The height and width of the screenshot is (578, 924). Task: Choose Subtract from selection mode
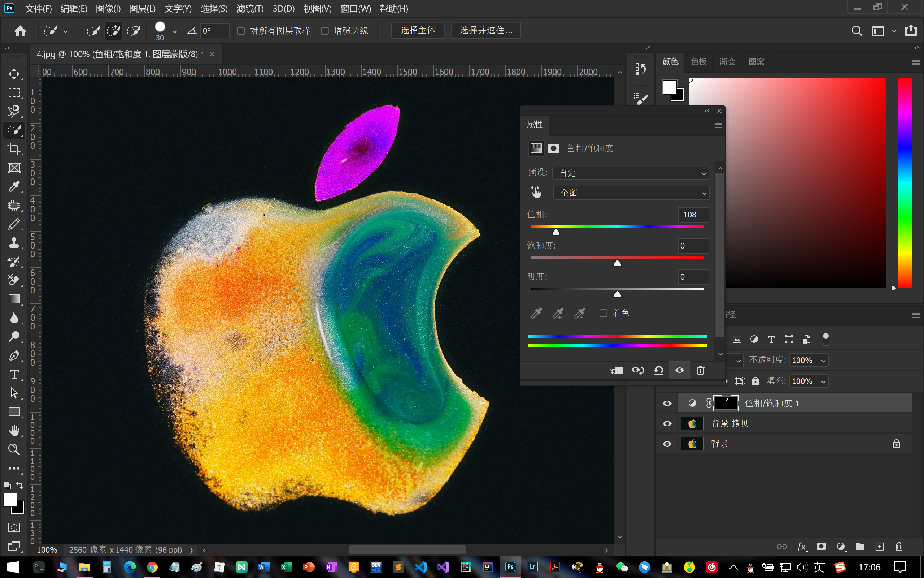[134, 31]
